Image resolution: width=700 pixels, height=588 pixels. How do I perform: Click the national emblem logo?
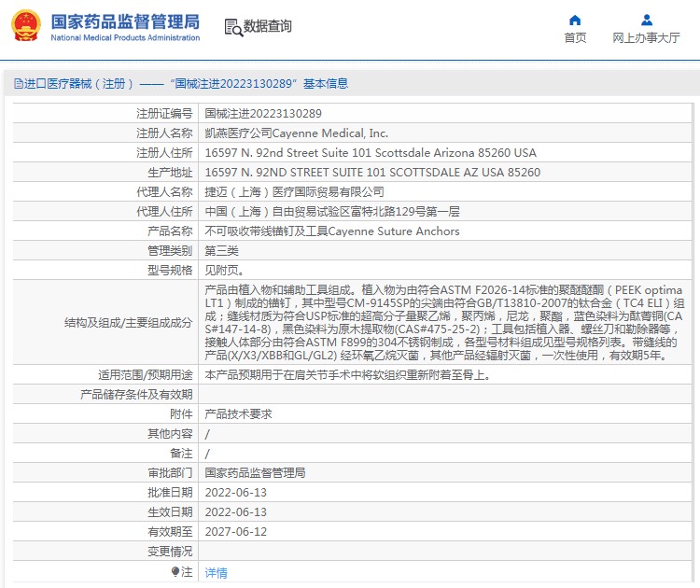coord(26,25)
